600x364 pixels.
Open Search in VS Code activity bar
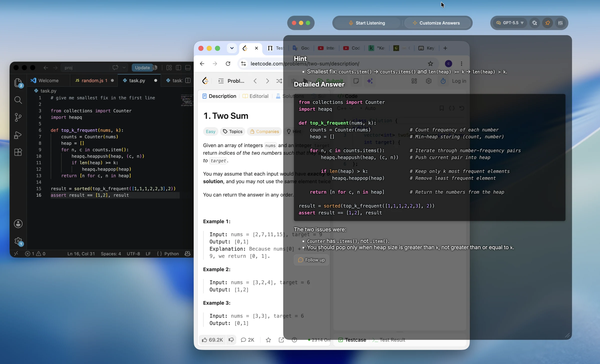(x=18, y=100)
